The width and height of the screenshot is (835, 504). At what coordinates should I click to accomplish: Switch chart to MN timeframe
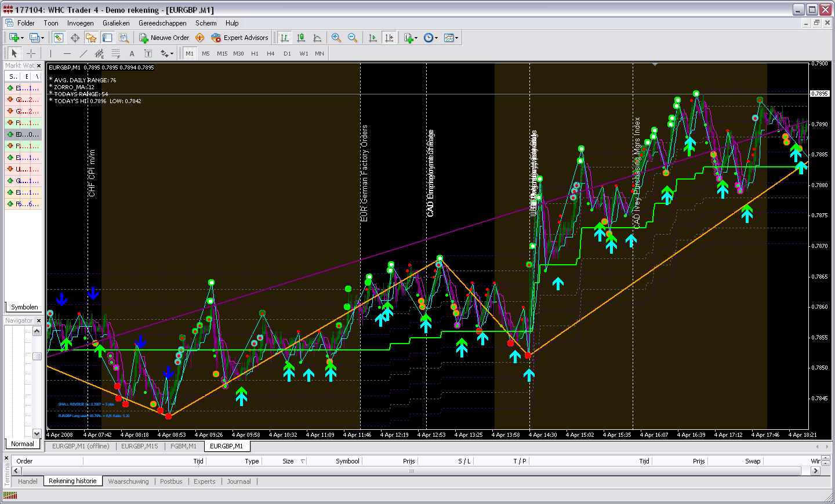click(320, 53)
